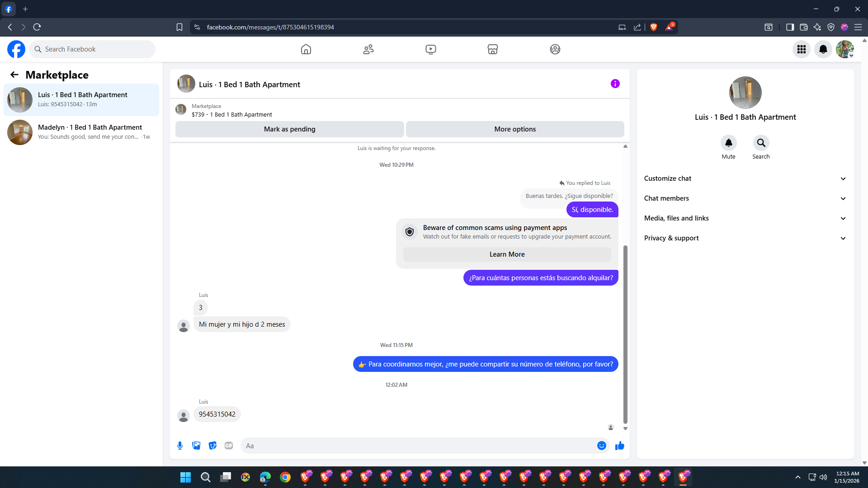The width and height of the screenshot is (868, 488).
Task: Expand Chat members section
Action: pyautogui.click(x=745, y=198)
